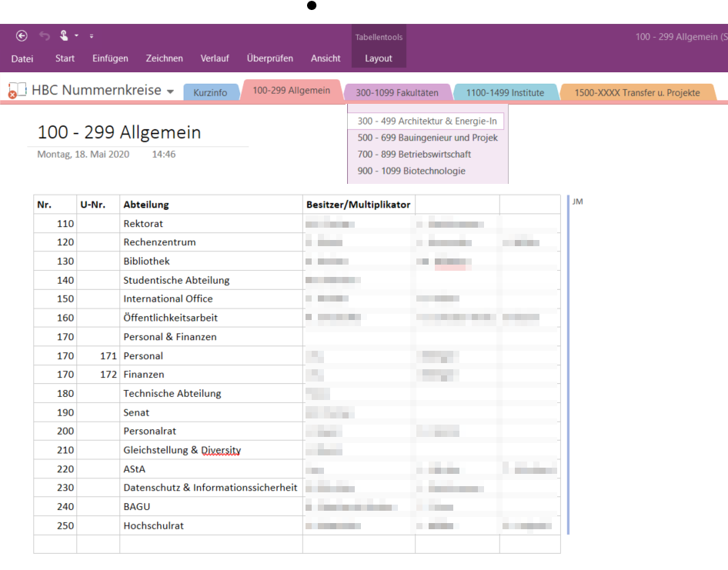Open the Einfügen ribbon tab
The width and height of the screenshot is (728, 570).
click(x=110, y=58)
